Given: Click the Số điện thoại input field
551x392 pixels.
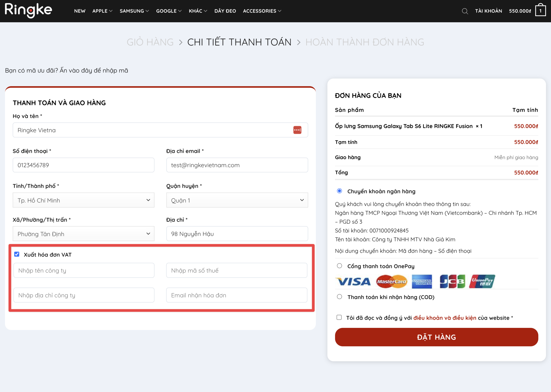Looking at the screenshot, I should point(83,165).
